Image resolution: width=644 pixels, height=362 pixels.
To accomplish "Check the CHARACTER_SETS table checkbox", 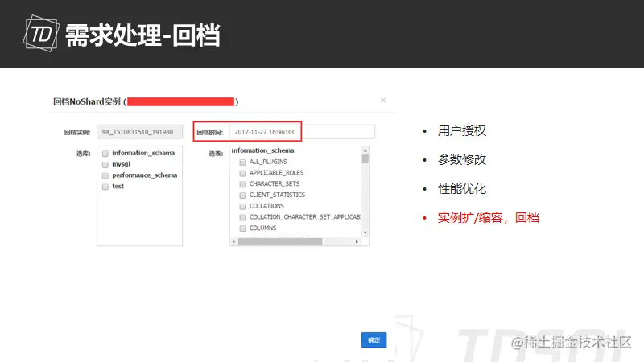I will coord(243,184).
